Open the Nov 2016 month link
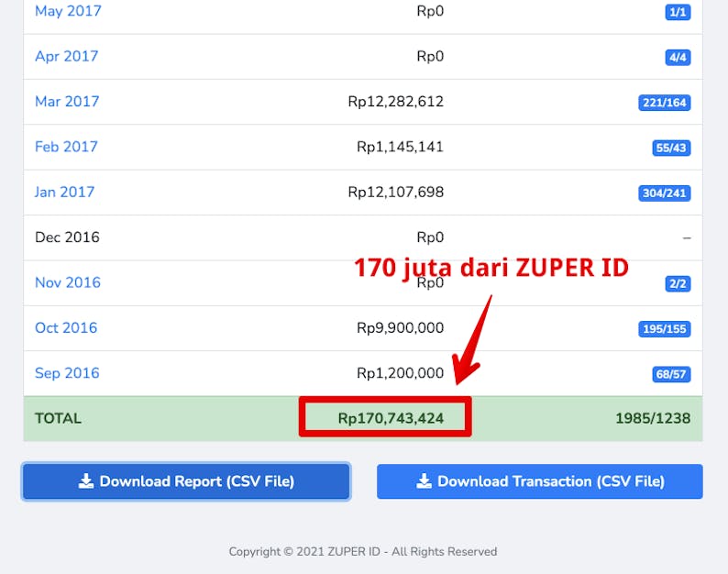The height and width of the screenshot is (574, 728). point(68,282)
